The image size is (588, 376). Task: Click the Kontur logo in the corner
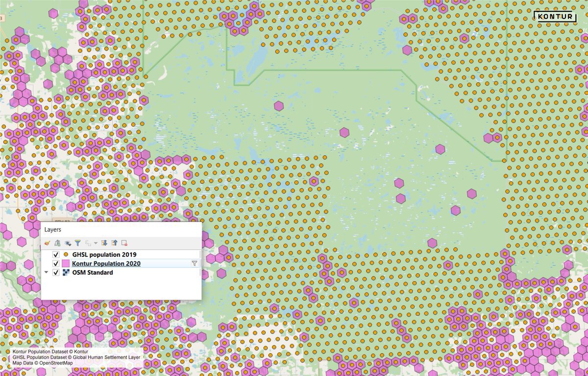coord(555,16)
